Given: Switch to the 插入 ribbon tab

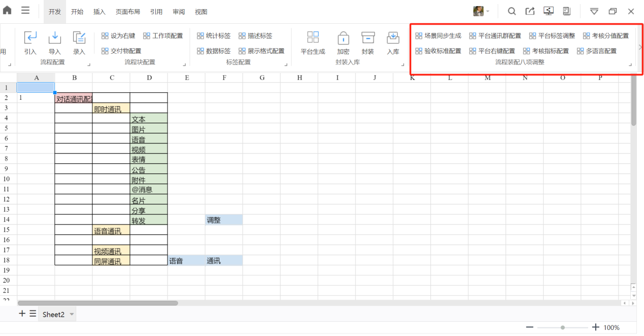Looking at the screenshot, I should [99, 12].
